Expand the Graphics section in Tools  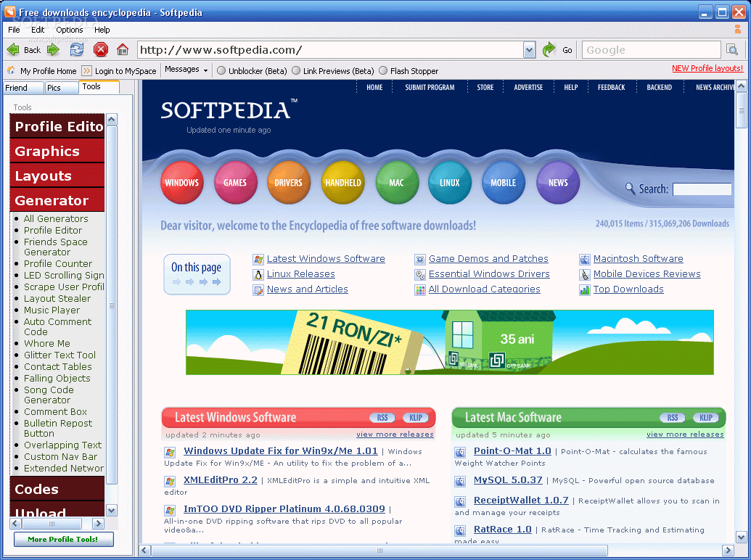pyautogui.click(x=57, y=151)
